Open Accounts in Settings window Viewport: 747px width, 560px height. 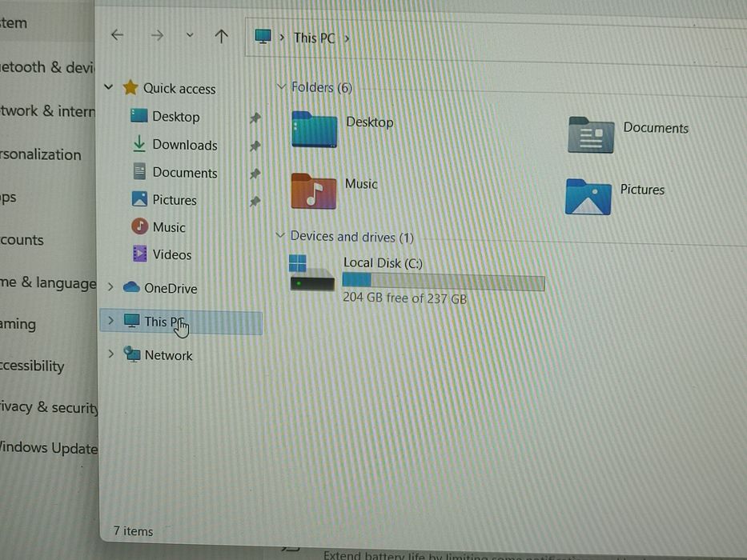22,240
